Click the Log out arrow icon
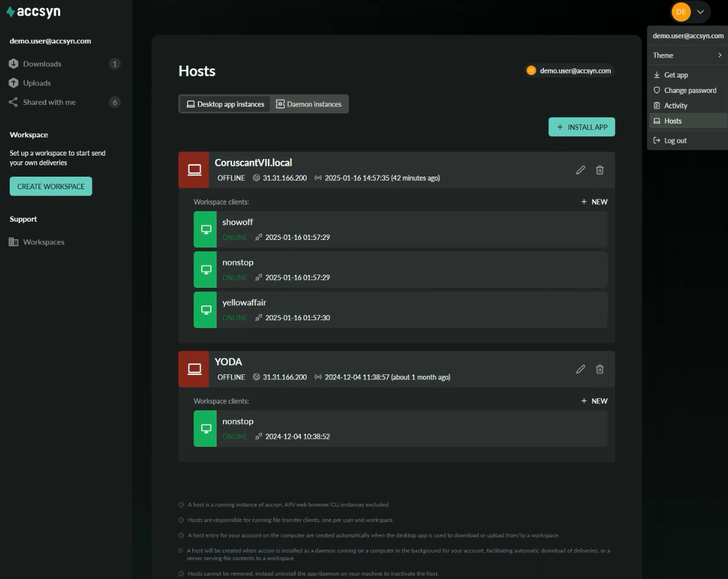Screen dimensions: 728x579 [657, 141]
